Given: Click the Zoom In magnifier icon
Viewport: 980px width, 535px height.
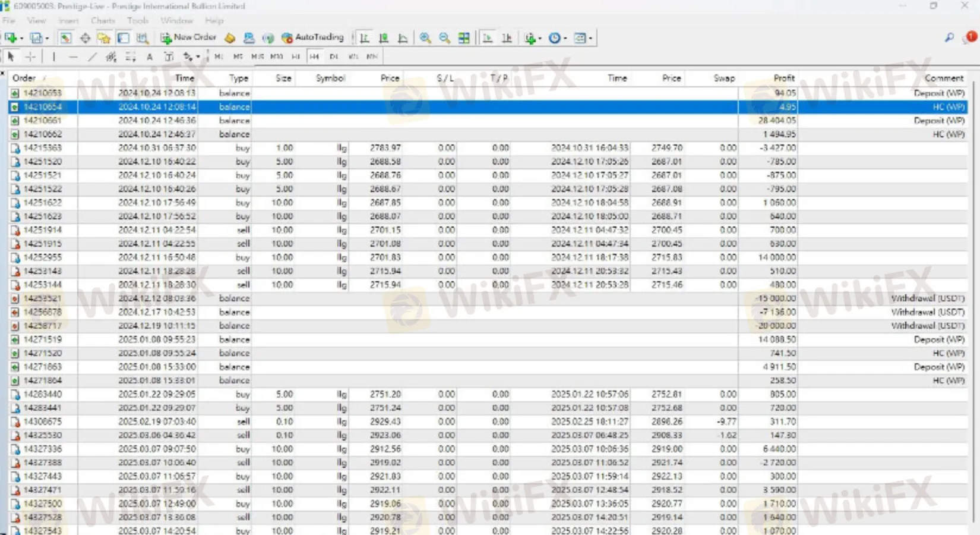Looking at the screenshot, I should tap(425, 38).
